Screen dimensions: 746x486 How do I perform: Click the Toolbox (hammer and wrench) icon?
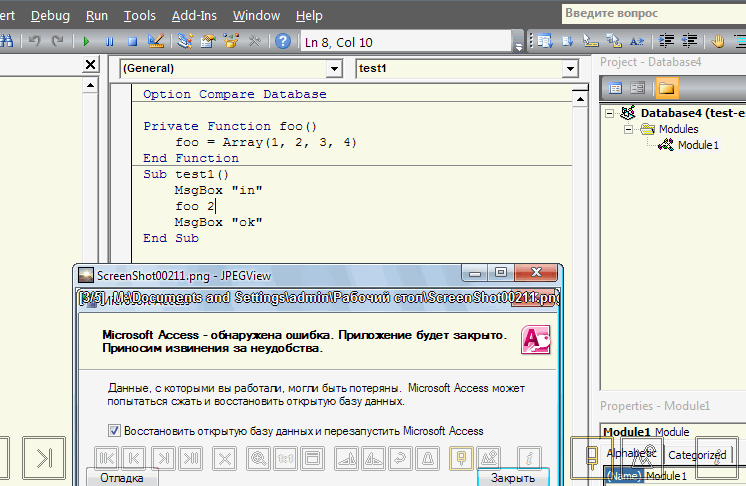pos(255,41)
